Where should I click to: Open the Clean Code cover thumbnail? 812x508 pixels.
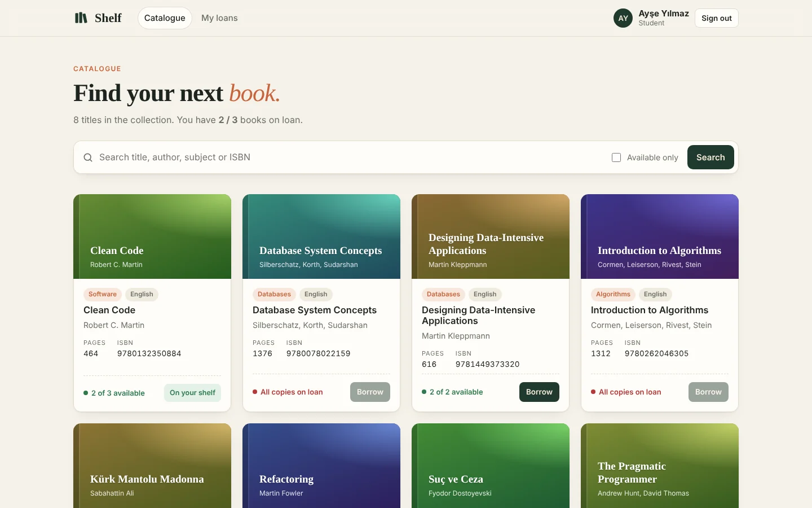152,237
